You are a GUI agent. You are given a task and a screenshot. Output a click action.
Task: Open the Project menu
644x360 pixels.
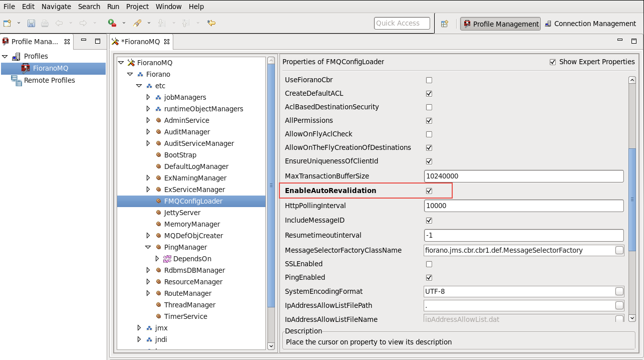point(137,7)
